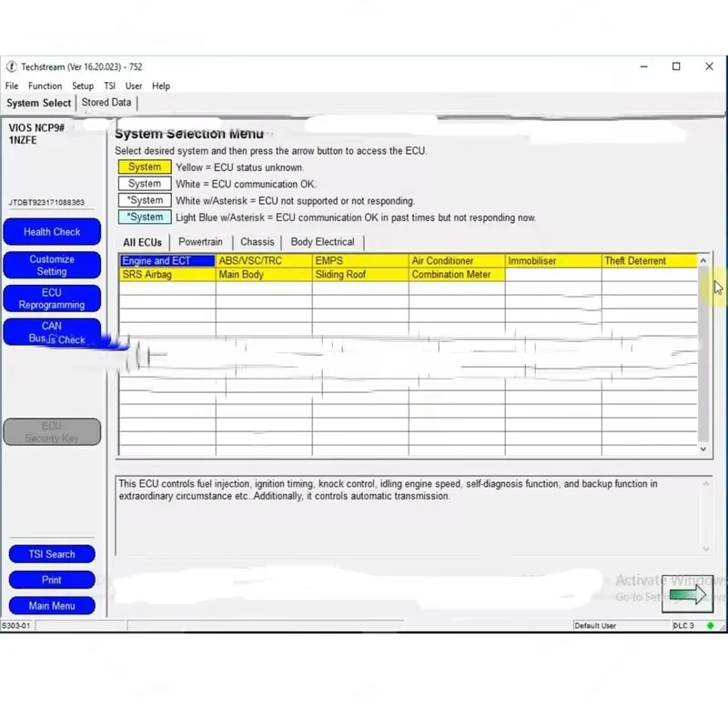Screen dimensions: 728x728
Task: Open Customize Setting
Action: (x=52, y=265)
